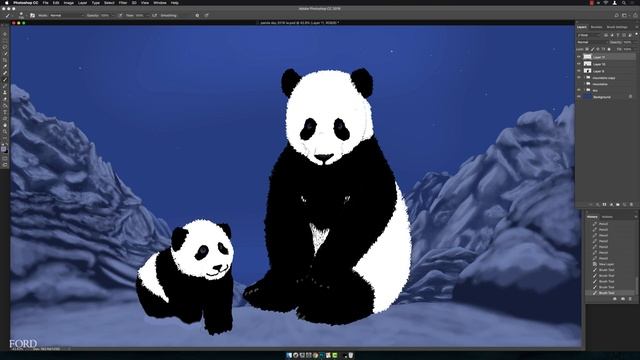Toggle Quick Mask mode
This screenshot has width=640, height=360.
(x=5, y=158)
